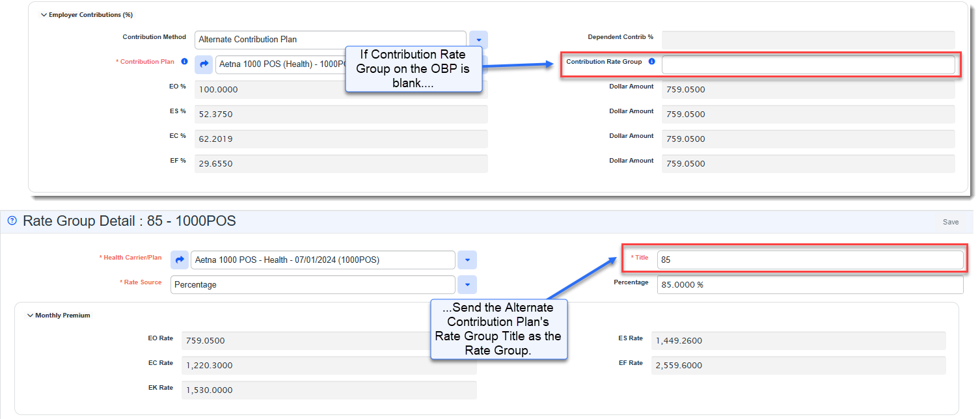Collapse the Monthly Premium section
The height and width of the screenshot is (419, 980).
[31, 316]
